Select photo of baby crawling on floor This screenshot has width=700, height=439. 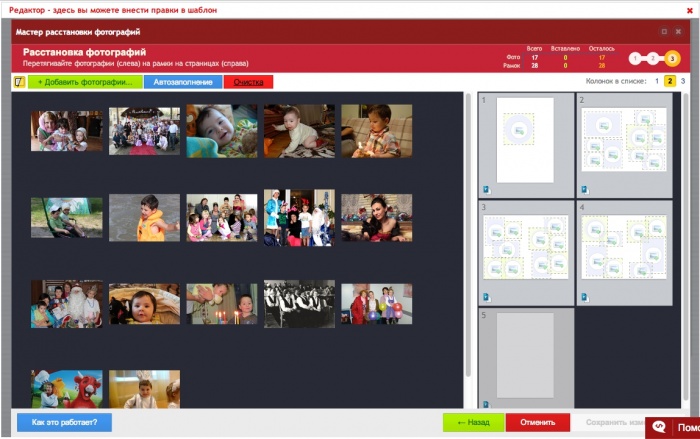[299, 131]
